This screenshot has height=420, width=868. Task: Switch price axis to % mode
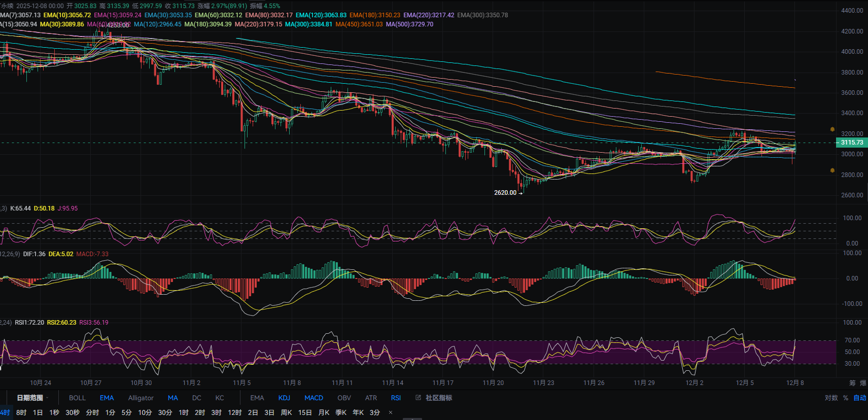pyautogui.click(x=846, y=398)
